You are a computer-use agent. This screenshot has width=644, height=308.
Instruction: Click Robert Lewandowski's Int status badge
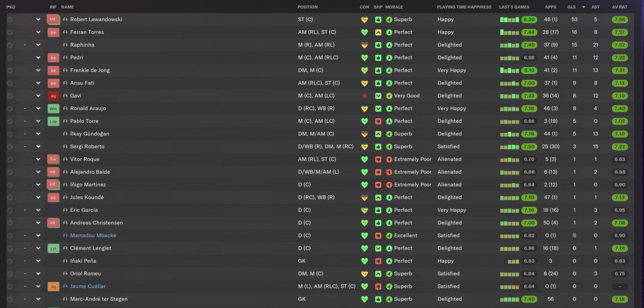(x=53, y=19)
